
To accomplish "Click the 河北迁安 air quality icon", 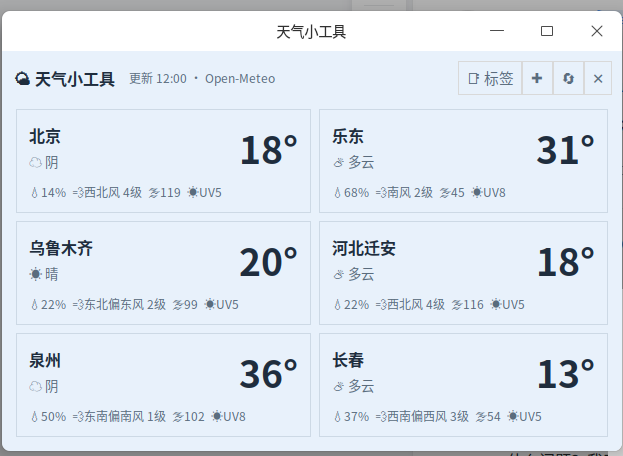I will tap(457, 305).
